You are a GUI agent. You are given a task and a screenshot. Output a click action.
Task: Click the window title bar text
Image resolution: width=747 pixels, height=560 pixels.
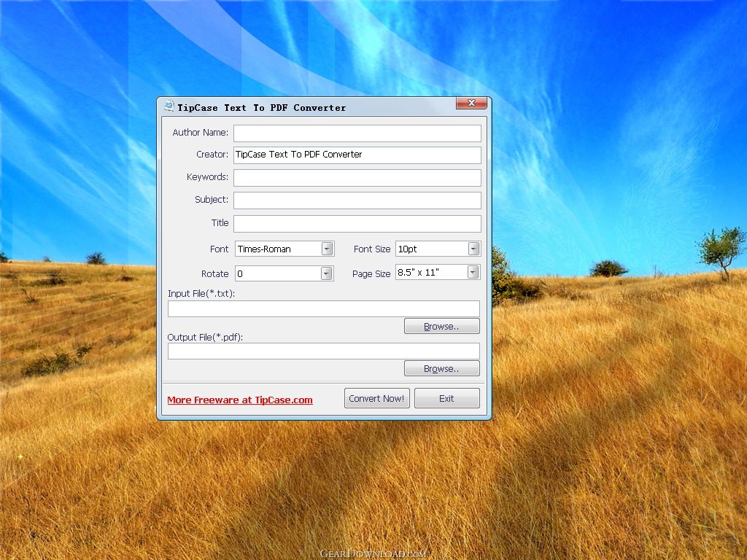[x=262, y=107]
